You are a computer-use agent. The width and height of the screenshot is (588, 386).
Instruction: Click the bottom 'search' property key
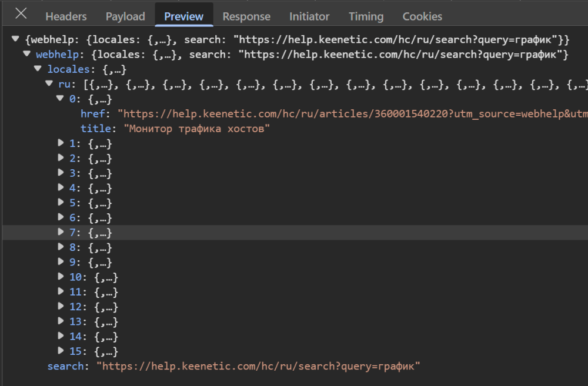65,366
